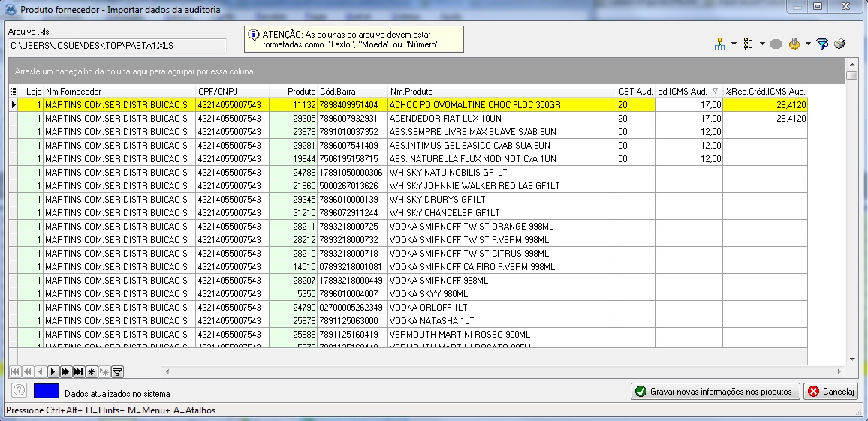Click the tree list view icon

(749, 44)
